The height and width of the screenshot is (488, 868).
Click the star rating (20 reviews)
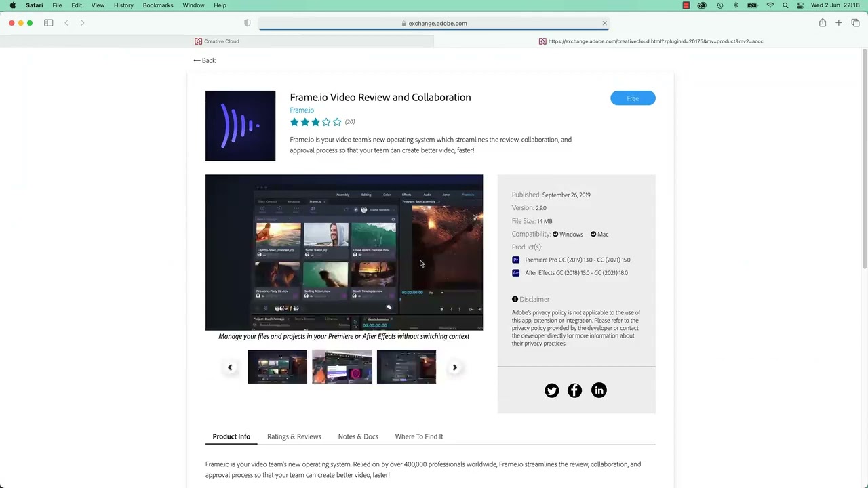click(322, 122)
